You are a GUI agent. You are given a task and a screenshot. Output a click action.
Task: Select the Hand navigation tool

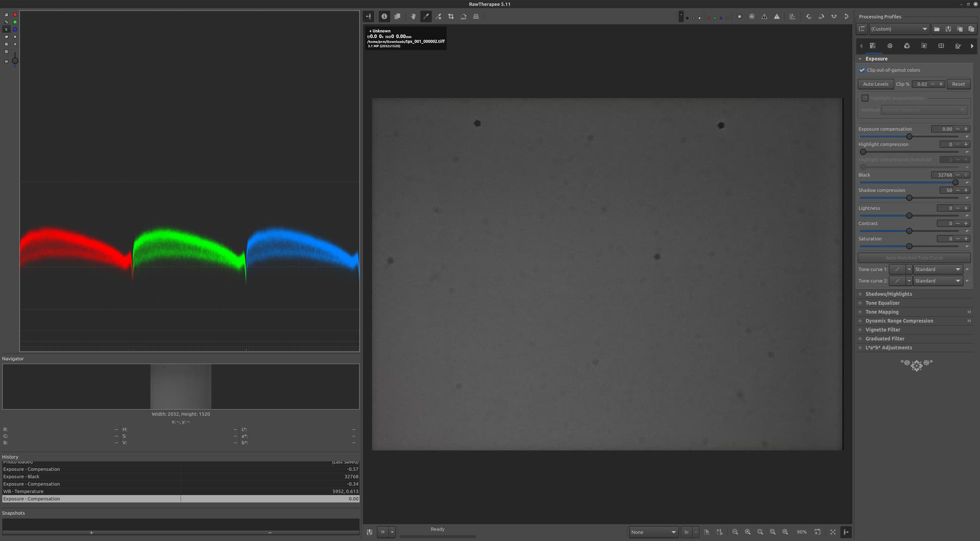[x=413, y=16]
